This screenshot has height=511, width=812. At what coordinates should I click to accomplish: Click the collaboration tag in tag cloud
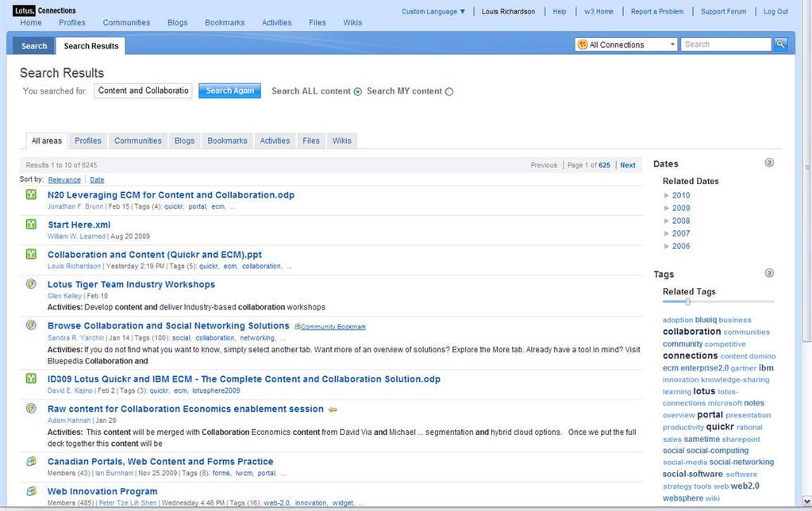(692, 332)
